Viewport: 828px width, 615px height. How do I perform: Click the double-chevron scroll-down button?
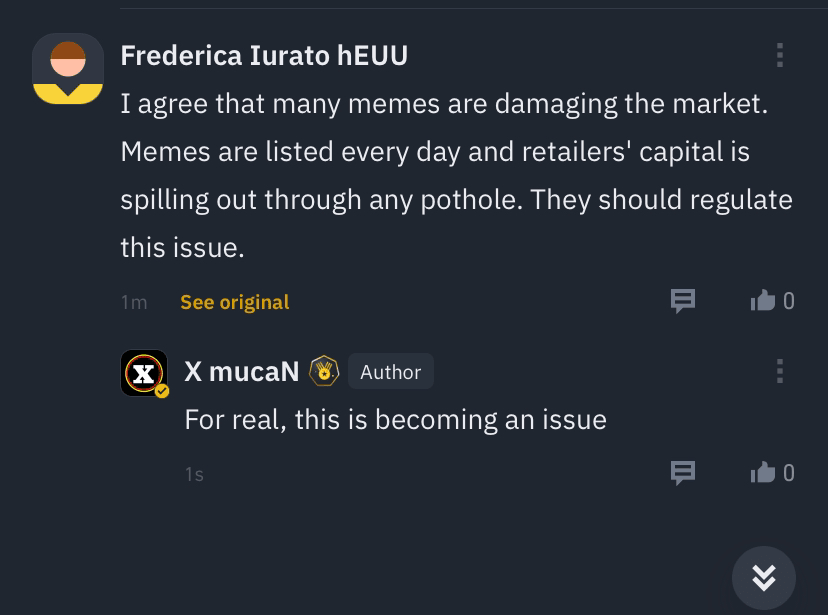[x=764, y=577]
